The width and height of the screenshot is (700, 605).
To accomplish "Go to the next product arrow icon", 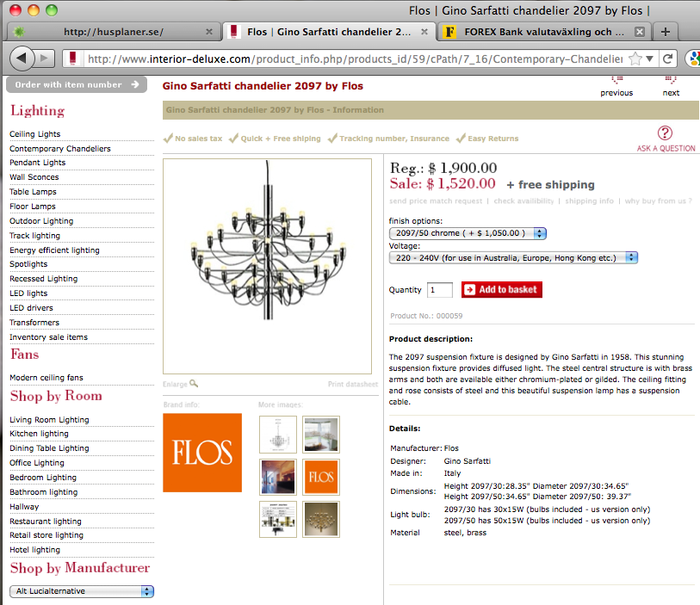I will click(x=671, y=80).
